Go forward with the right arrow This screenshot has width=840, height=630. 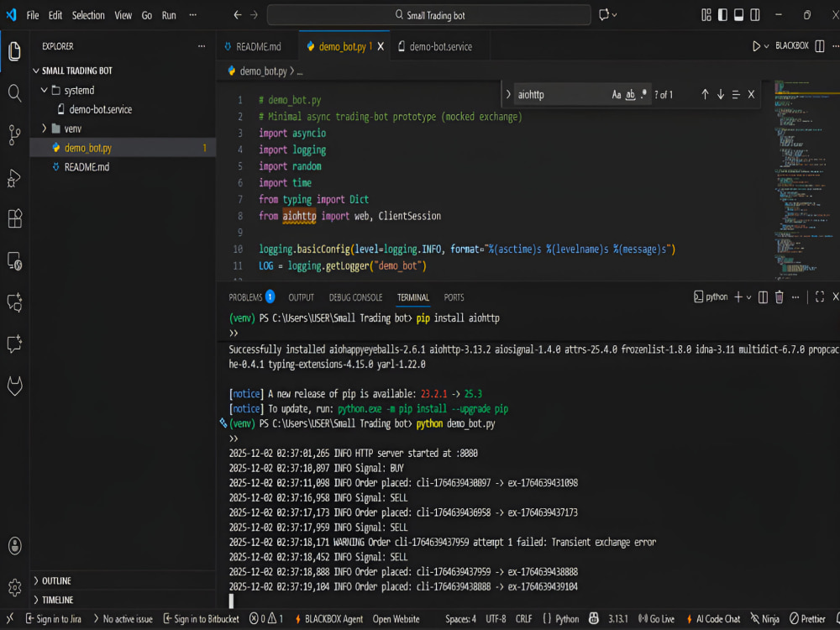[x=254, y=15]
